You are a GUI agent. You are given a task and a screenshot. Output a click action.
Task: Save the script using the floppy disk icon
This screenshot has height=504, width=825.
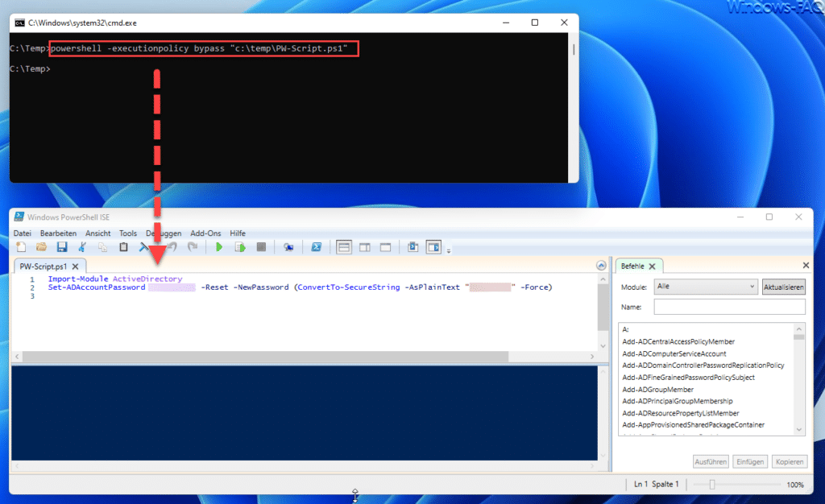click(61, 247)
